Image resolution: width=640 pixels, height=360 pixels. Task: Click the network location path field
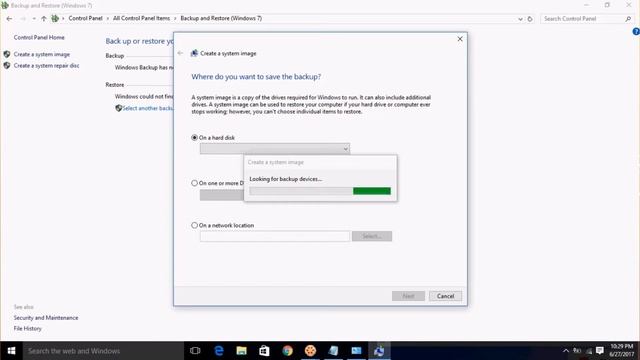coord(275,236)
